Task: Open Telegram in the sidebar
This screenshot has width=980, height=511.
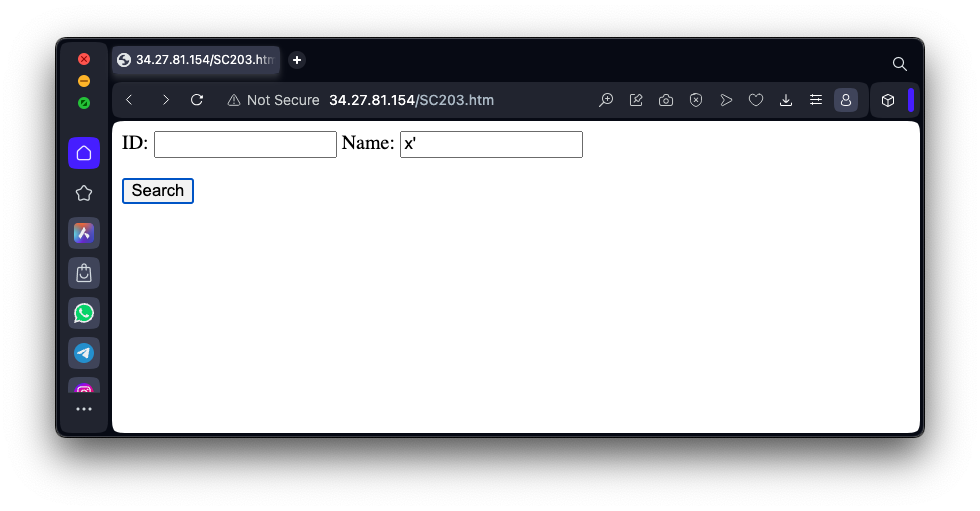Action: tap(84, 353)
